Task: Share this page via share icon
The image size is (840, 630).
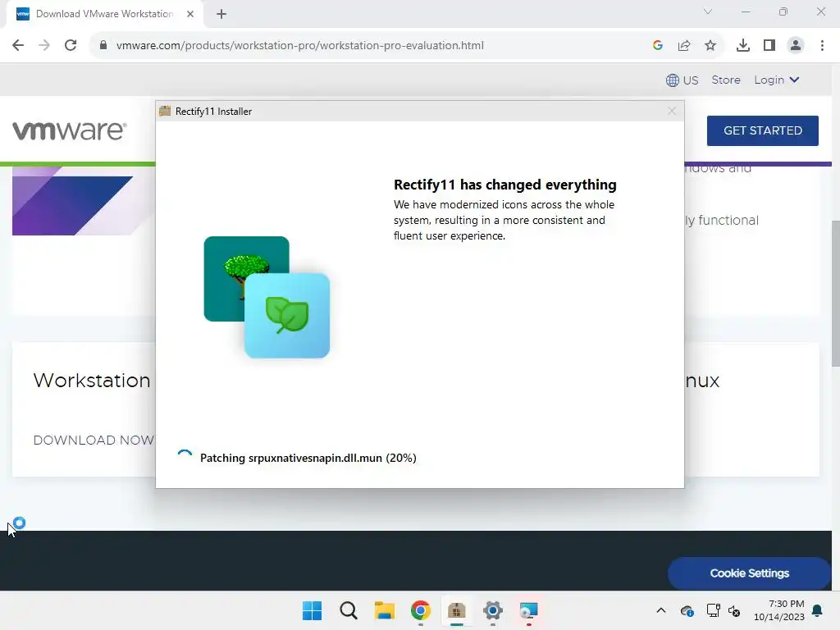Action: tap(684, 46)
